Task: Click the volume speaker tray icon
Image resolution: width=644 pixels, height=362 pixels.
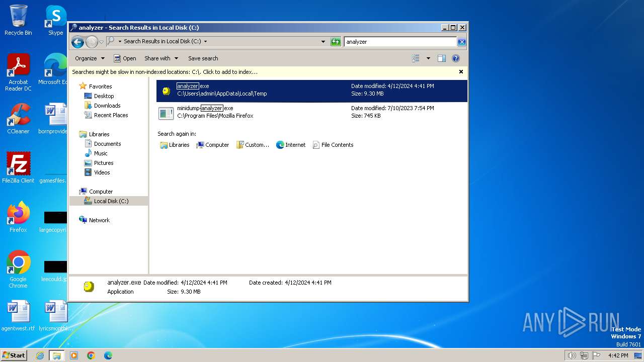Action: pyautogui.click(x=572, y=355)
